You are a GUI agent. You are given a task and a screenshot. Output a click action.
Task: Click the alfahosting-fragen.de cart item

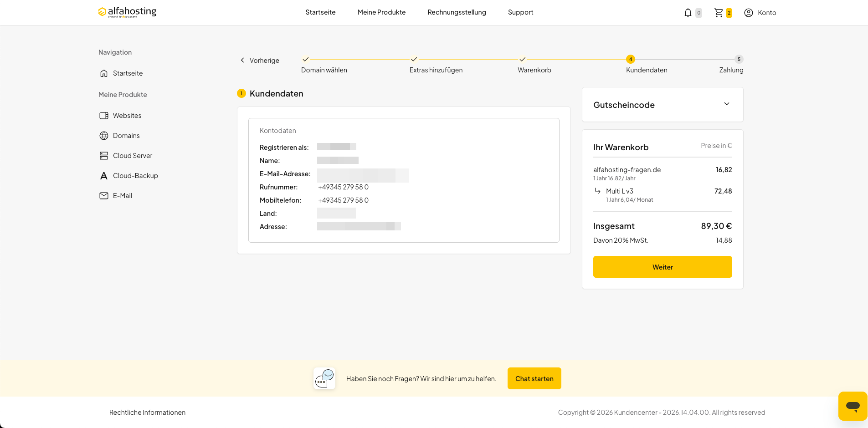627,170
